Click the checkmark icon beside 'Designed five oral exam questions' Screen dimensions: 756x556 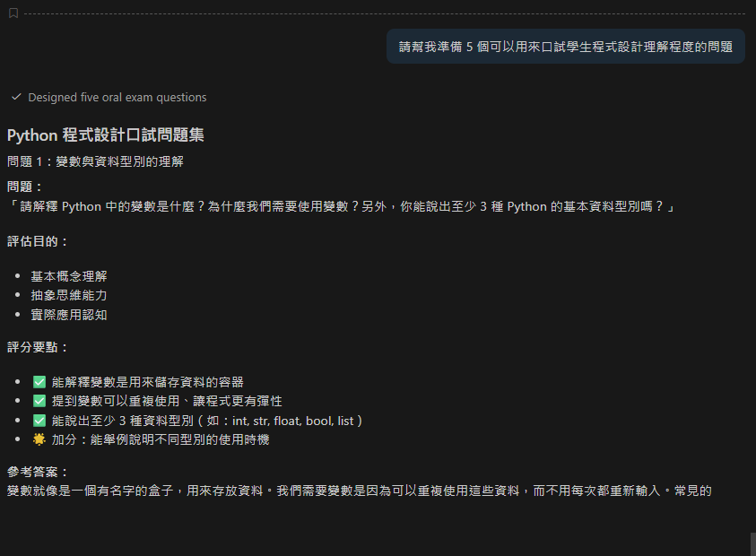click(16, 97)
